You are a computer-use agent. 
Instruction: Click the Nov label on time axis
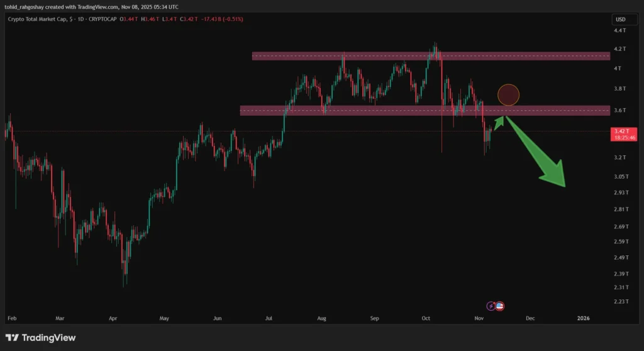point(479,318)
